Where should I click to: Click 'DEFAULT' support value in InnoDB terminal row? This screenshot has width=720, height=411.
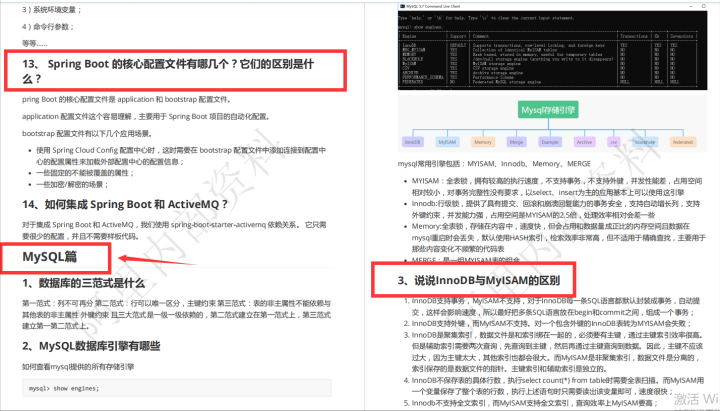tap(458, 45)
